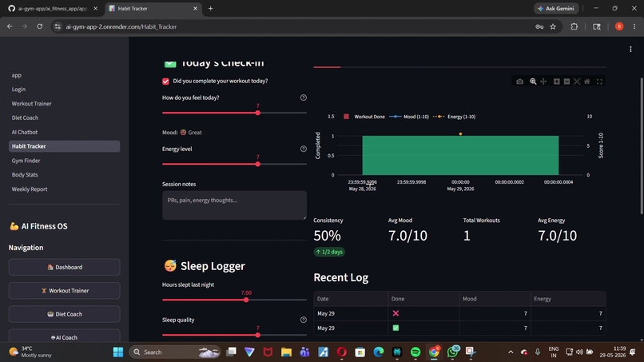Toggle Workout Done legend entry in chart
Image resolution: width=644 pixels, height=362 pixels.
[364, 117]
